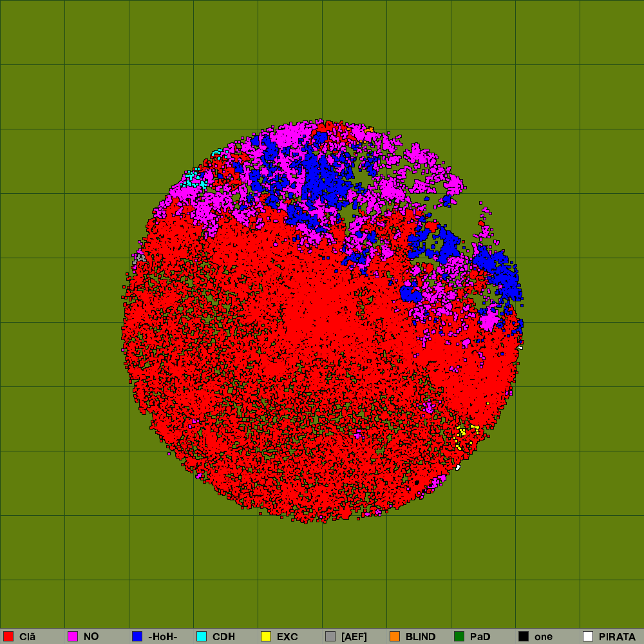The width and height of the screenshot is (644, 644).
Task: Select the 'PIRATA' legend label
Action: coord(617,637)
